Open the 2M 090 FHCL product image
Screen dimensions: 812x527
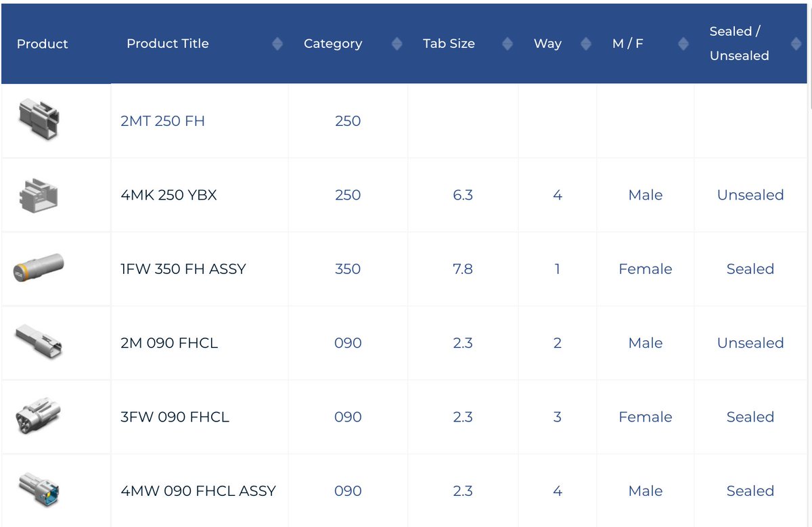(x=39, y=342)
